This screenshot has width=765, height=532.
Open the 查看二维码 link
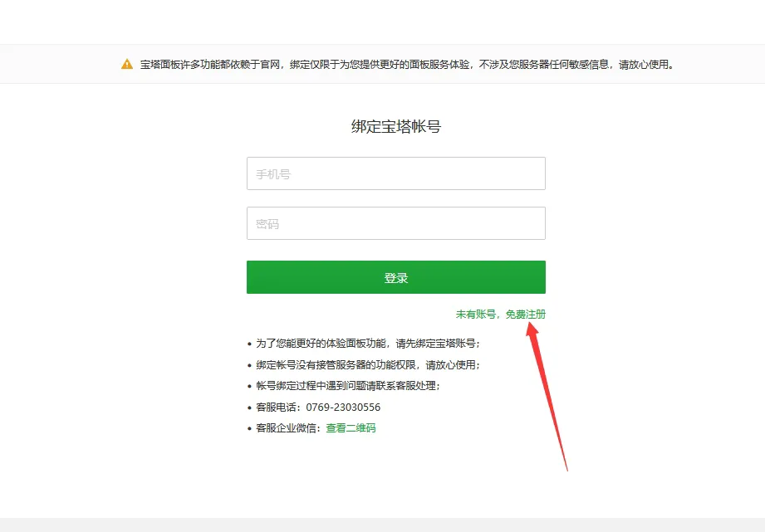pos(351,427)
